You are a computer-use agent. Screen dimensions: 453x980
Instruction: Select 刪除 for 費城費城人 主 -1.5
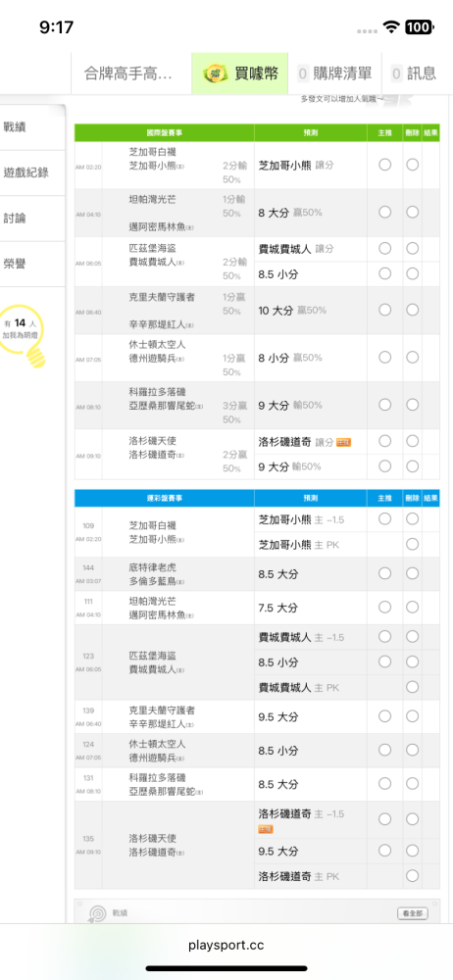413,636
